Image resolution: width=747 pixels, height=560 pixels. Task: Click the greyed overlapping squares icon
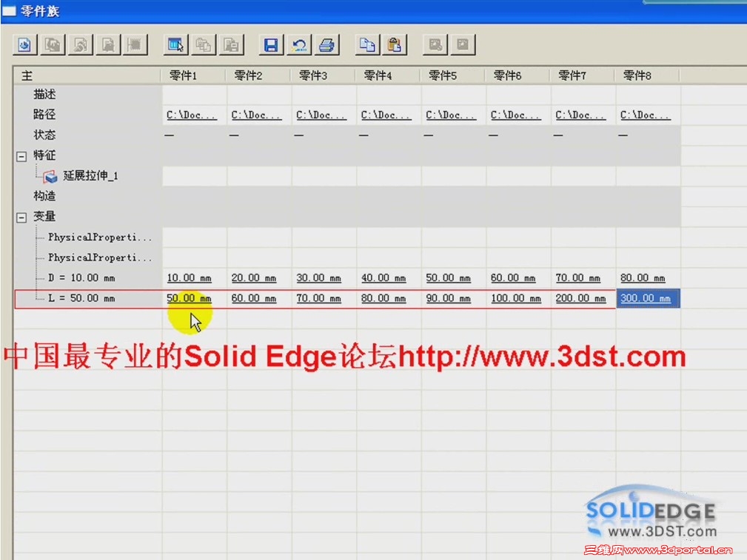(204, 45)
